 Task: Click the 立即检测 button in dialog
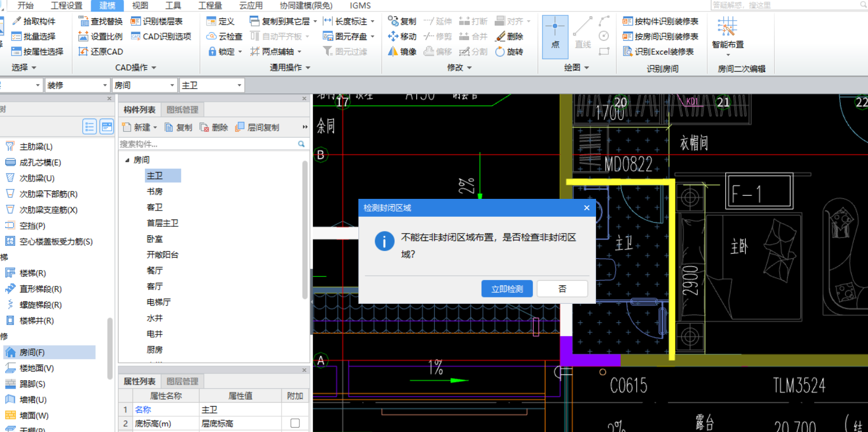click(507, 289)
